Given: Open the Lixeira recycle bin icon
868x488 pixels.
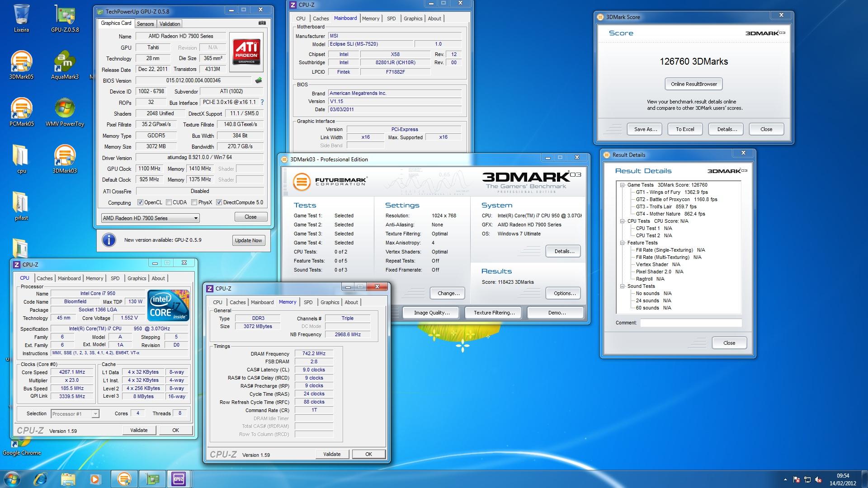Looking at the screenshot, I should pos(21,19).
